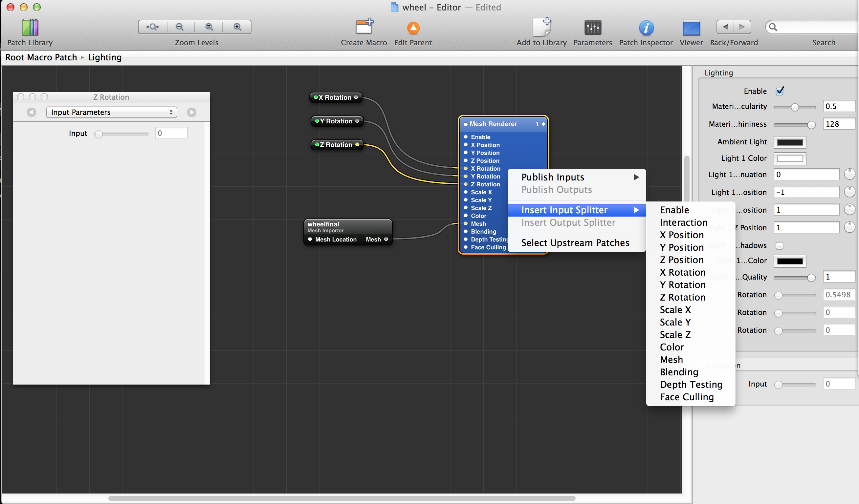Choose Z Rotation in splitter submenu
The width and height of the screenshot is (859, 504).
682,297
